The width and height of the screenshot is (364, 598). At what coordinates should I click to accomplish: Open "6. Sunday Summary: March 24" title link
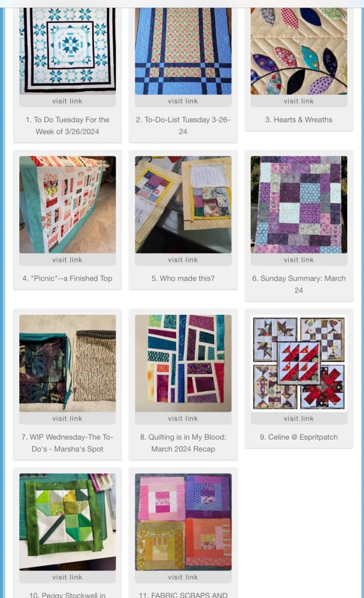(299, 284)
